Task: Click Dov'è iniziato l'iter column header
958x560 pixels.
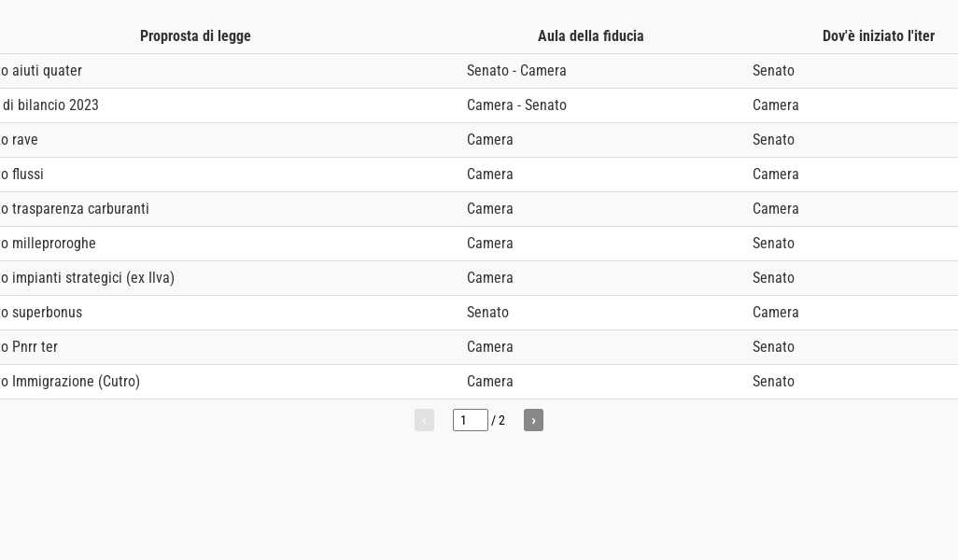Action: tap(878, 36)
